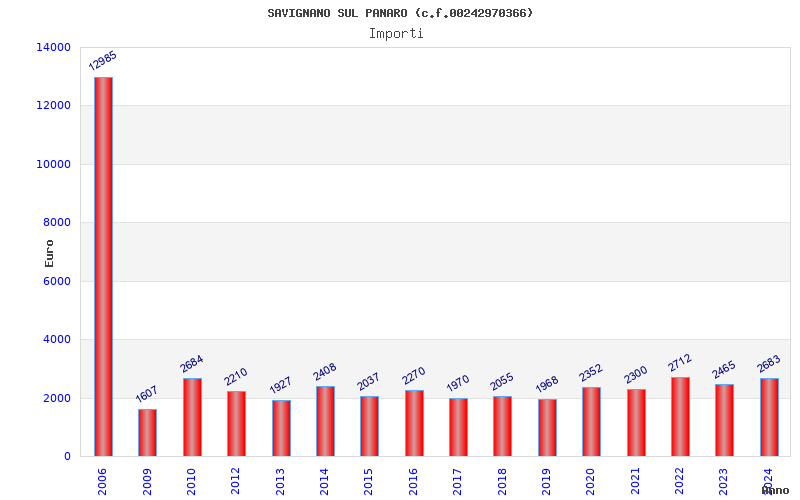The width and height of the screenshot is (800, 500).
Task: Click the x-axis year label 2006
Action: [102, 482]
